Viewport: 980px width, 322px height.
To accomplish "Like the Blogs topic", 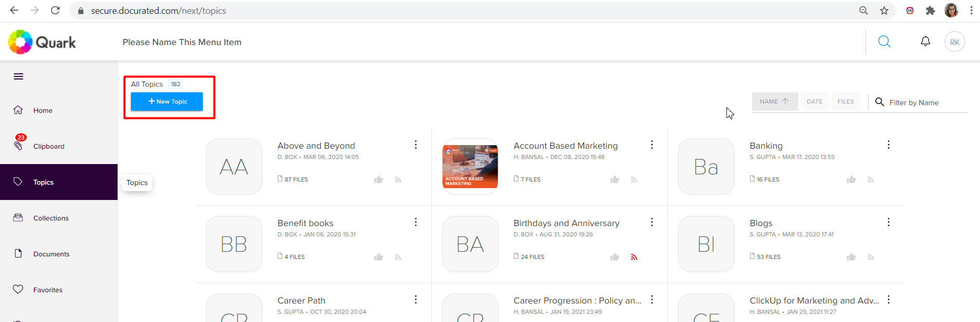I will pyautogui.click(x=852, y=257).
